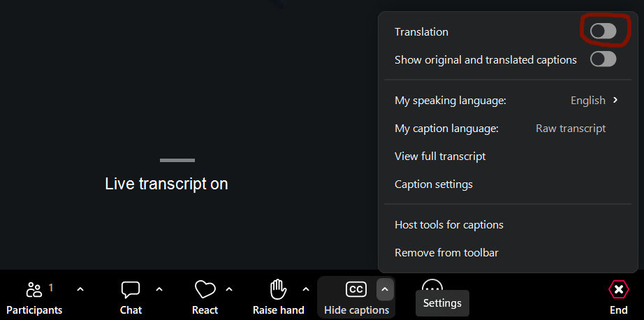The image size is (644, 320).
Task: Click the Raise hand icon
Action: pyautogui.click(x=278, y=289)
